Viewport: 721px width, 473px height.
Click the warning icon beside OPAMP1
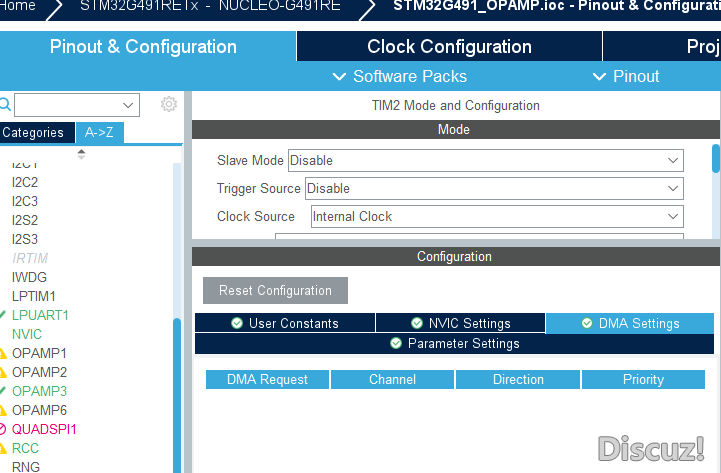3,353
